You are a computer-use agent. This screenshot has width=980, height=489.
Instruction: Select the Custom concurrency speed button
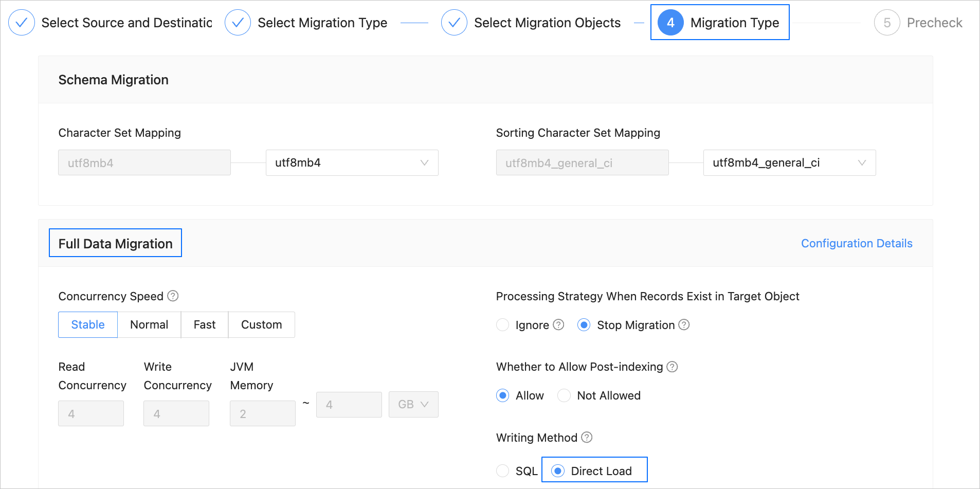click(261, 325)
